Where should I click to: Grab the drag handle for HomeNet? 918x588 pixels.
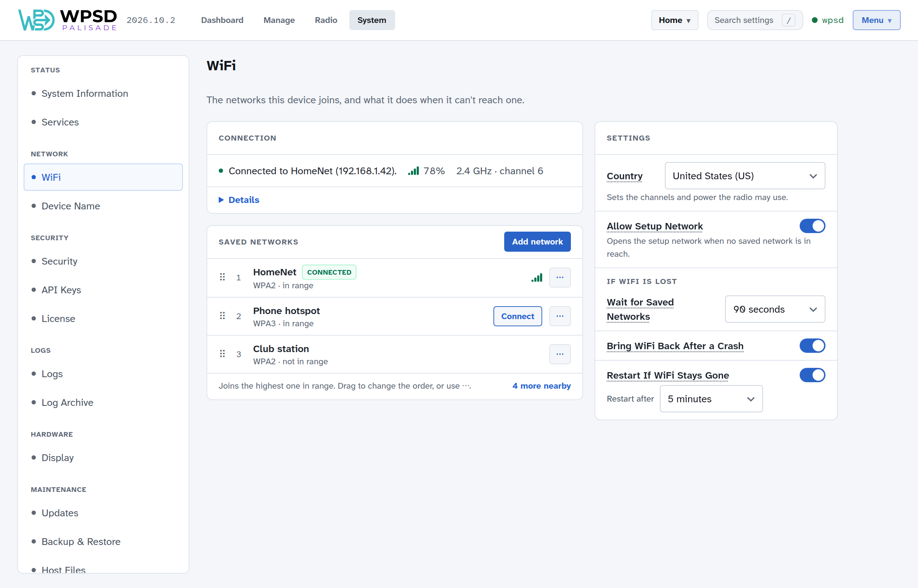[222, 277]
